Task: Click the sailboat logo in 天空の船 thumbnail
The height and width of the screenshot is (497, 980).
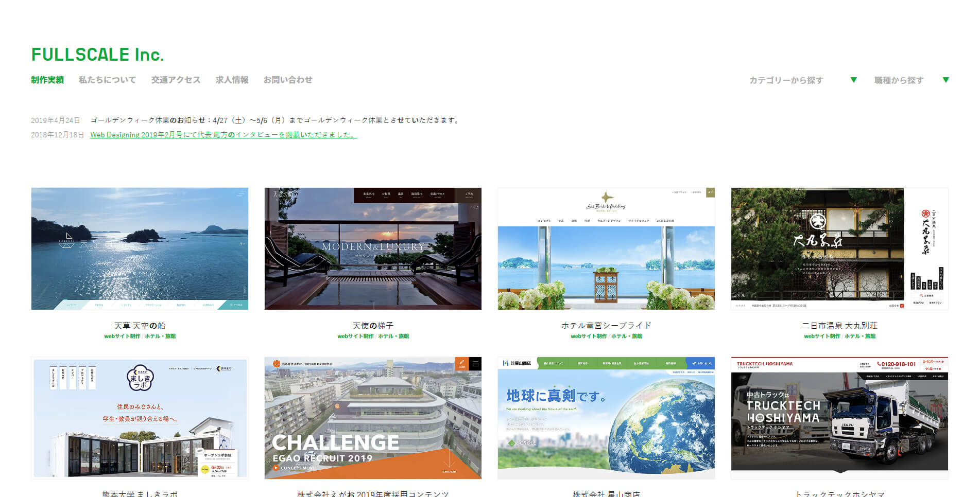Action: 67,240
